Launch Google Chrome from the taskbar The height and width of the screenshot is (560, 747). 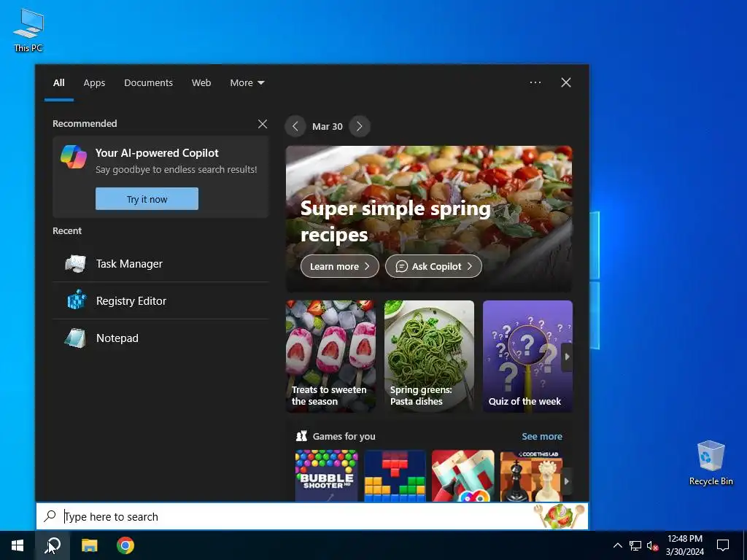[x=125, y=545]
